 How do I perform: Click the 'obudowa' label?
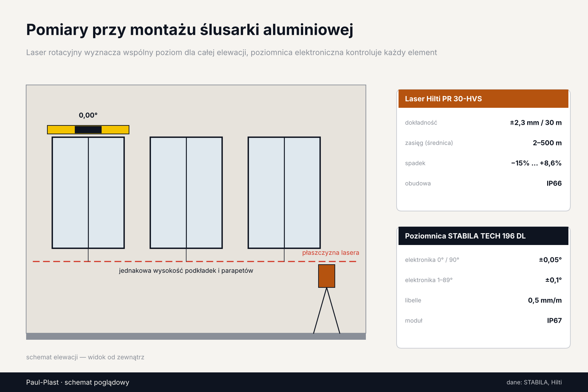coord(418,183)
